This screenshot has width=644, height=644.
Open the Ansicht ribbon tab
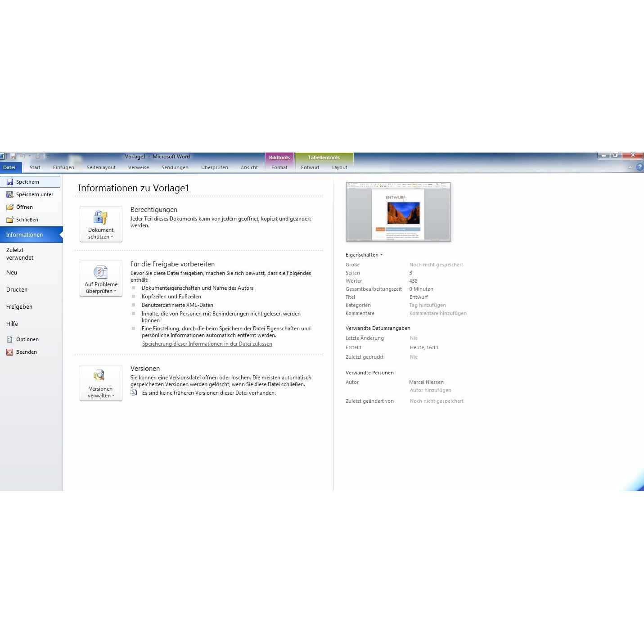pyautogui.click(x=249, y=167)
